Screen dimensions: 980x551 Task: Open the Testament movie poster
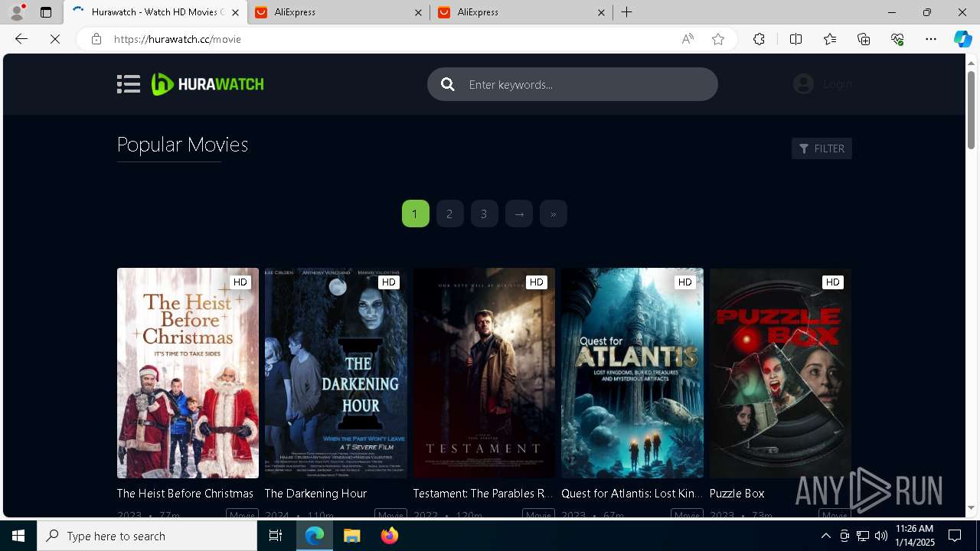coord(484,373)
